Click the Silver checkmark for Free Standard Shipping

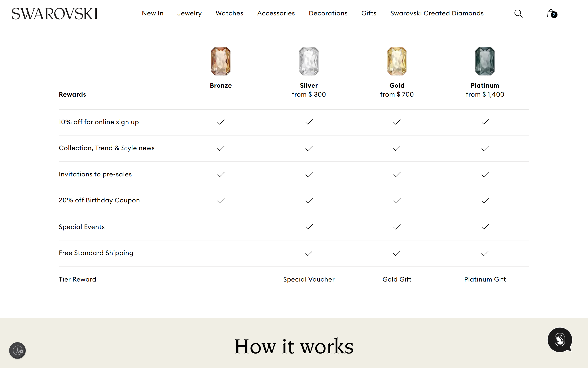coord(309,253)
